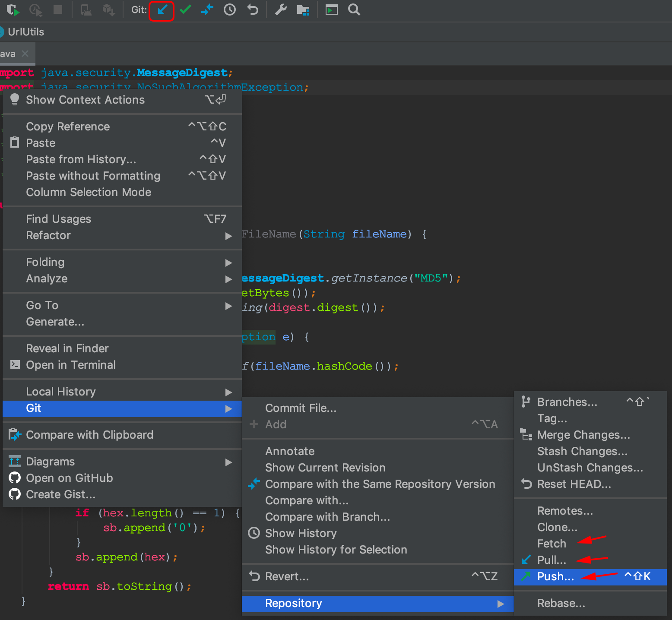The image size is (672, 620).
Task: Choose Paste without Formatting
Action: coord(122,176)
